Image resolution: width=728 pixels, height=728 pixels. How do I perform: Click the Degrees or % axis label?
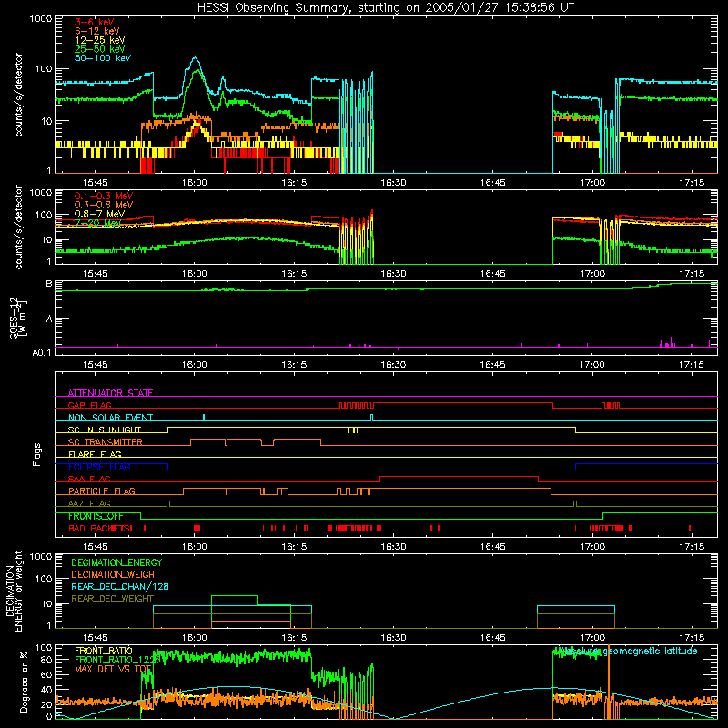point(24,682)
